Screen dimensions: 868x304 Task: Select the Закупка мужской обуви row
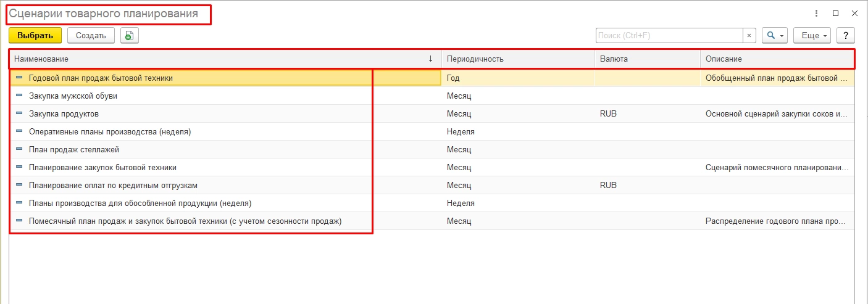point(73,96)
